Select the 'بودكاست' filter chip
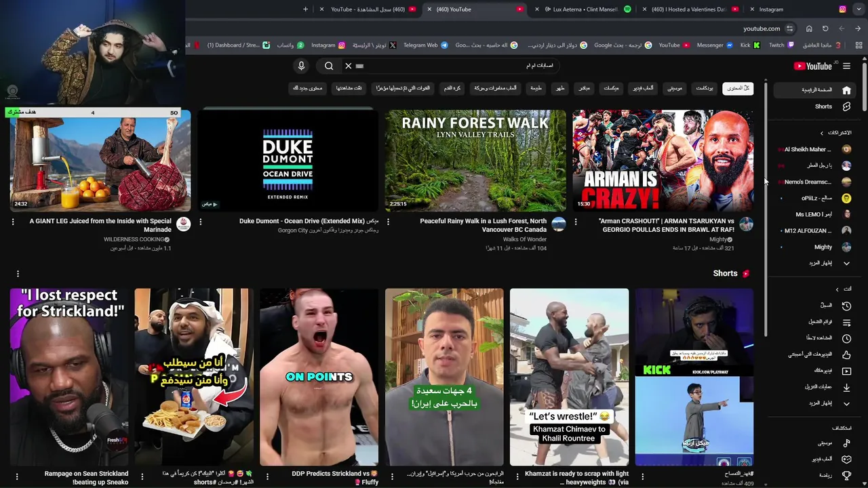Image resolution: width=868 pixels, height=488 pixels. 705,88
